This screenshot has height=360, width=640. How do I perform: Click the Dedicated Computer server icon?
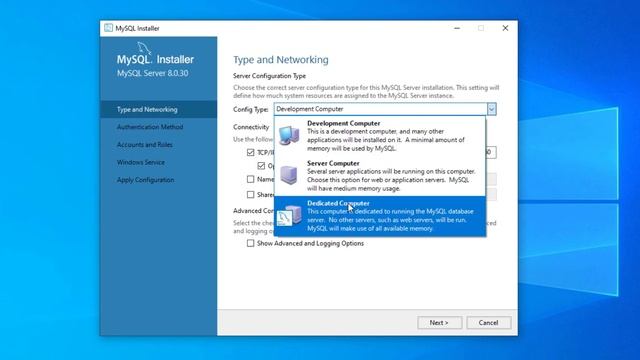click(289, 216)
